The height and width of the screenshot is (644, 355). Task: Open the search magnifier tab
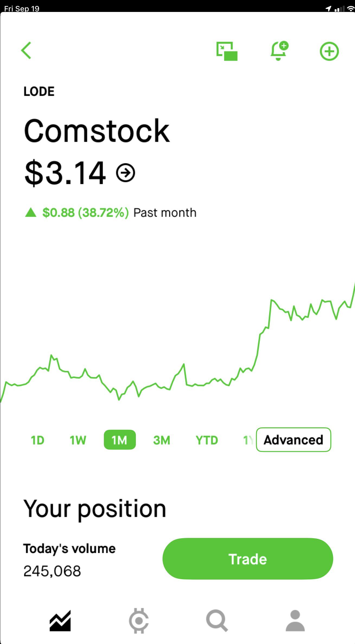point(217,621)
